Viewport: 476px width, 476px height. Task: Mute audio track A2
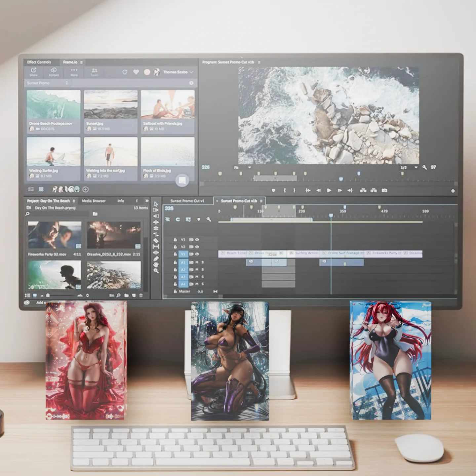pyautogui.click(x=197, y=269)
